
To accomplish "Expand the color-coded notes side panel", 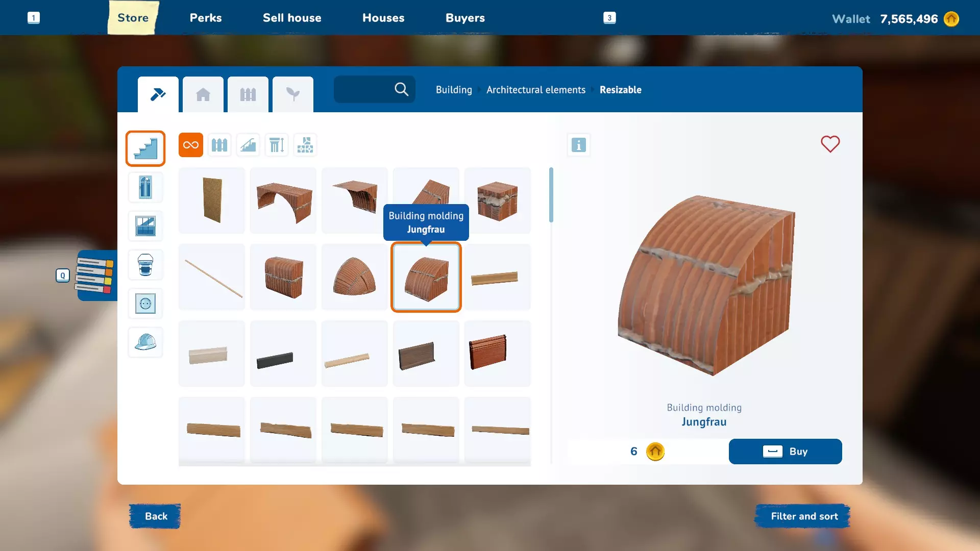I will (96, 275).
